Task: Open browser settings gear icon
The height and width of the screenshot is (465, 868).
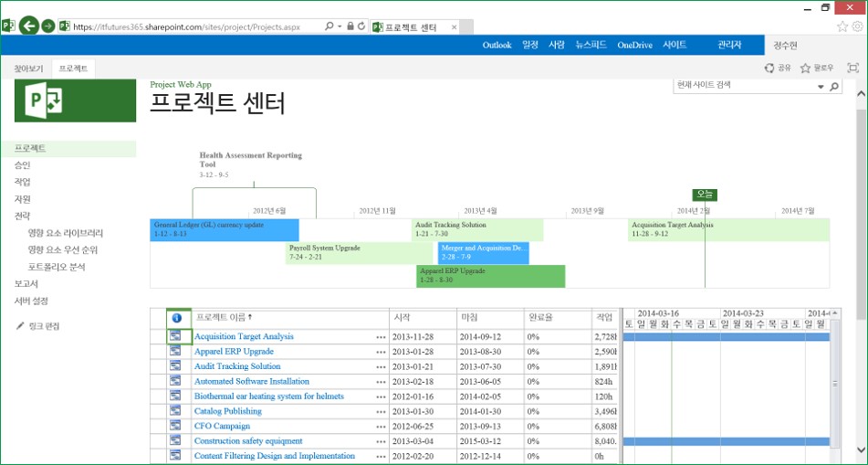Action: (857, 26)
